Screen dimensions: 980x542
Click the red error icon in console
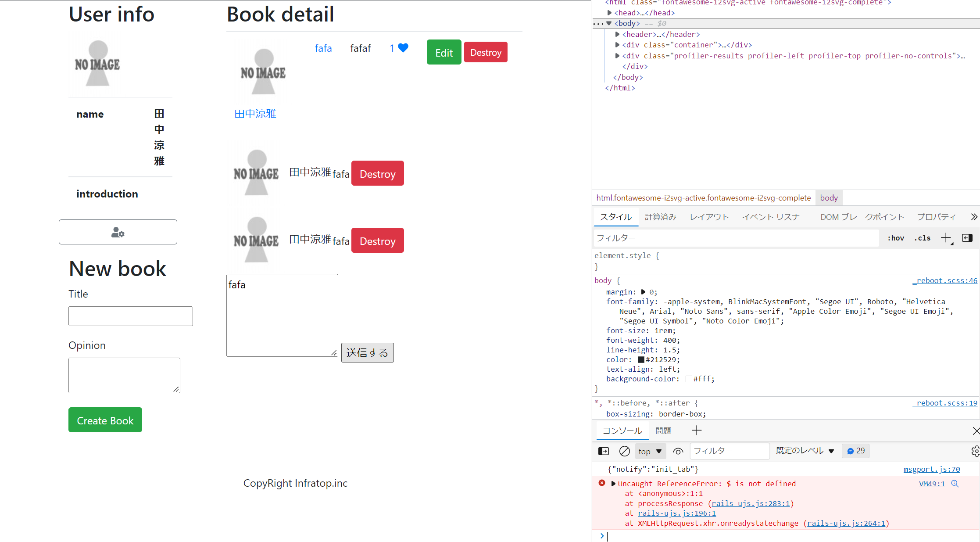coord(602,483)
